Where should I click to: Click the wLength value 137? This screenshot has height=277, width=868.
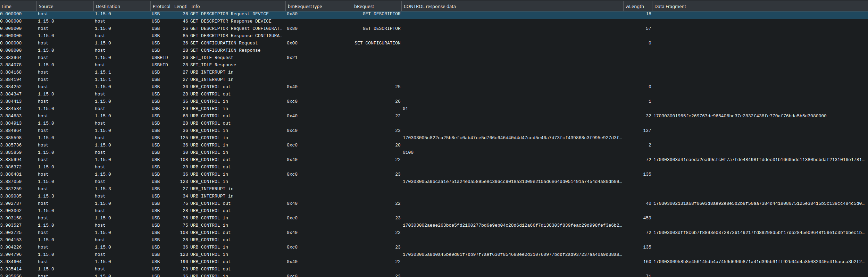point(647,131)
